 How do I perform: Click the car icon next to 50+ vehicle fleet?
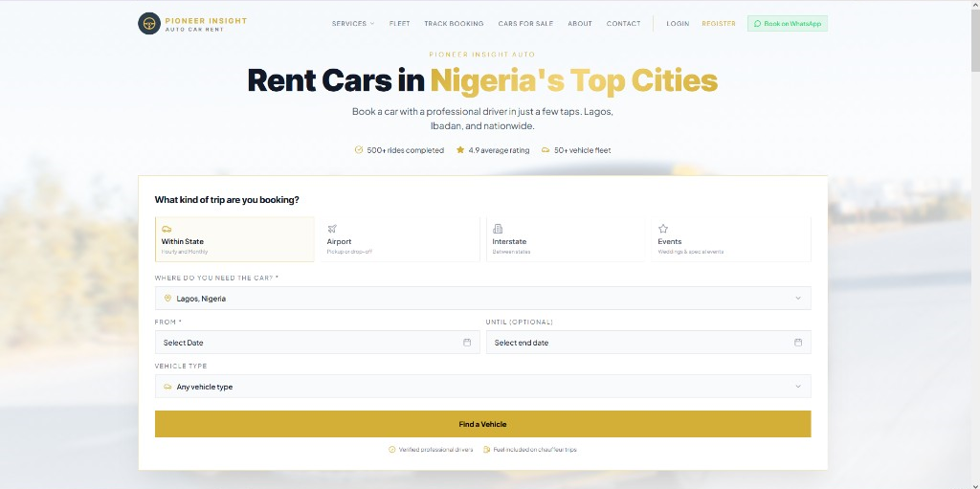coord(546,150)
